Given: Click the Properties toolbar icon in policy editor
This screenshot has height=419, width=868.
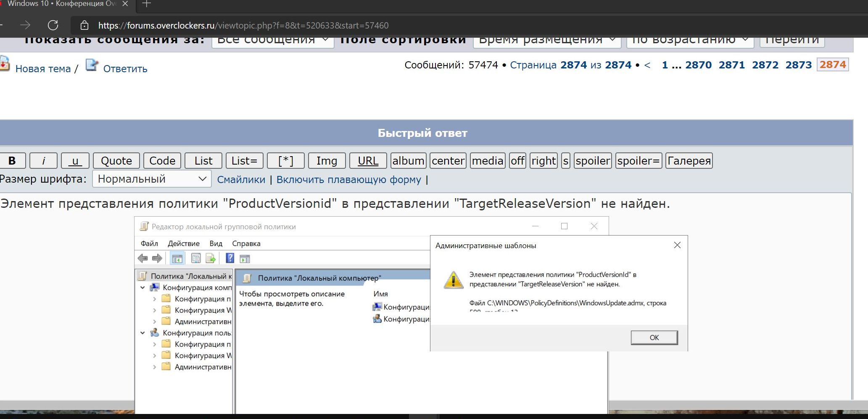Looking at the screenshot, I should pyautogui.click(x=196, y=259).
